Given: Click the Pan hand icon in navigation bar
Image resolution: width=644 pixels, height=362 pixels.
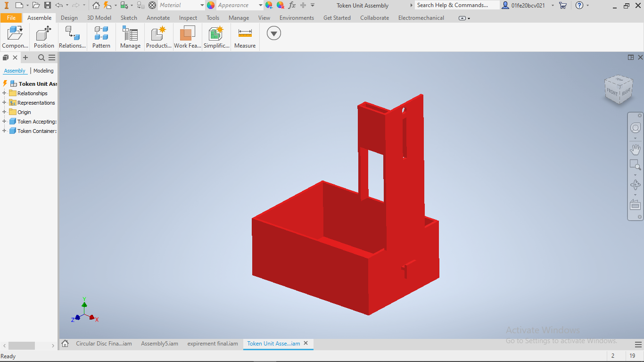Looking at the screenshot, I should tap(636, 150).
